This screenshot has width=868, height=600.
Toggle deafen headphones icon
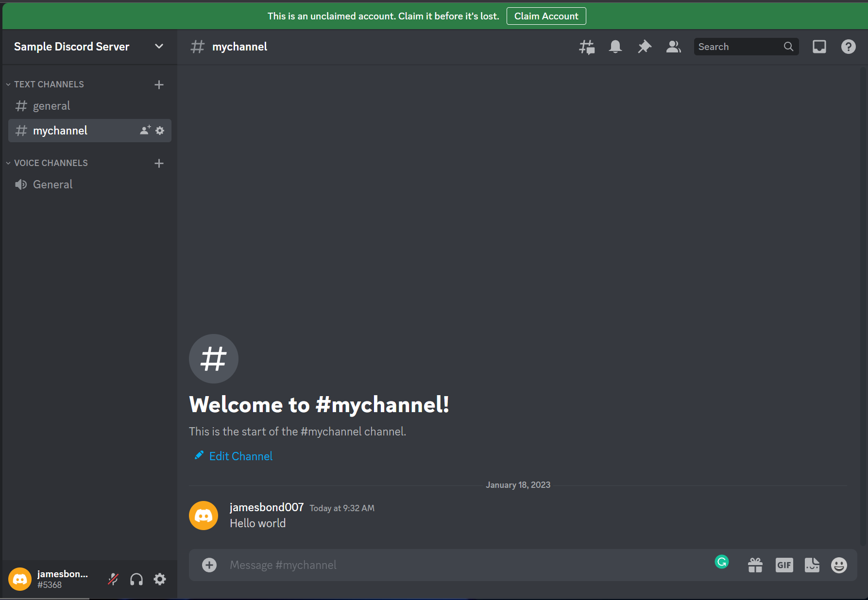click(x=136, y=579)
